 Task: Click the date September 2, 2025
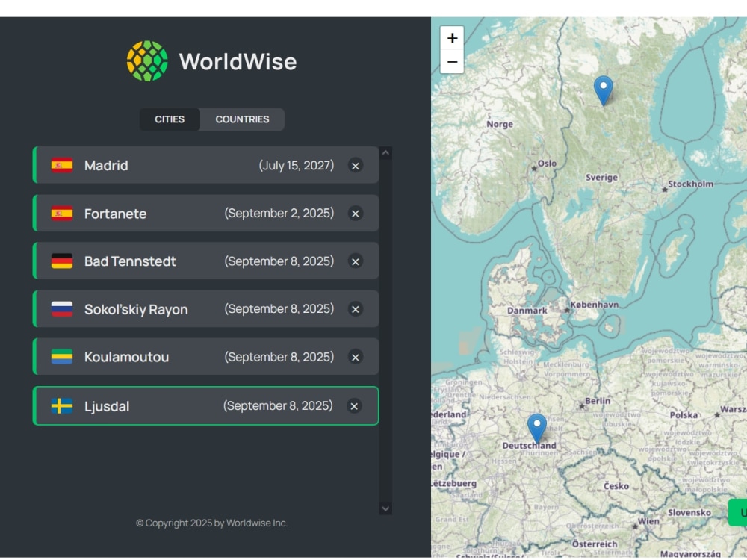point(279,213)
